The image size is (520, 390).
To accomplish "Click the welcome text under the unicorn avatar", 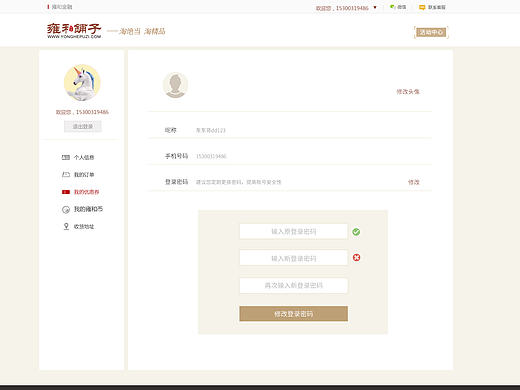I will [x=82, y=112].
